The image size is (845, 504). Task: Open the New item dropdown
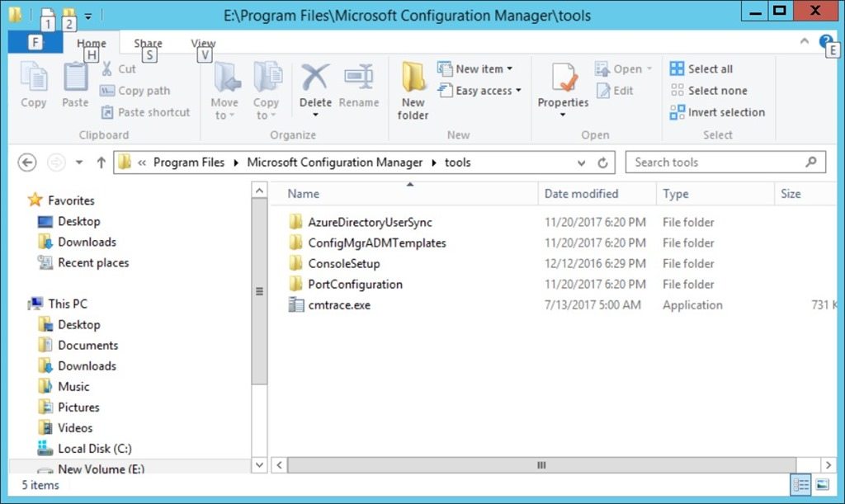[474, 68]
